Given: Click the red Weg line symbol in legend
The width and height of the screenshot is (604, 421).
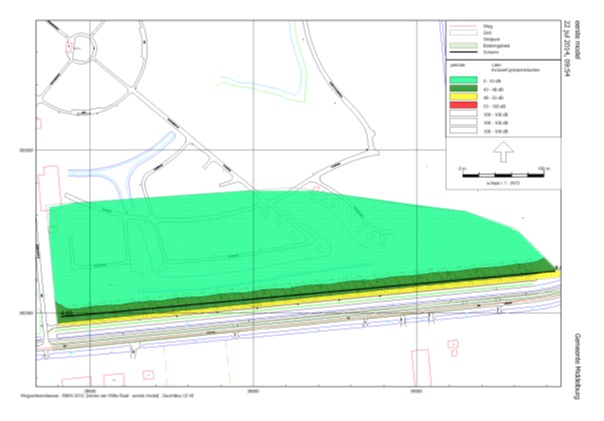Looking at the screenshot, I should (463, 26).
